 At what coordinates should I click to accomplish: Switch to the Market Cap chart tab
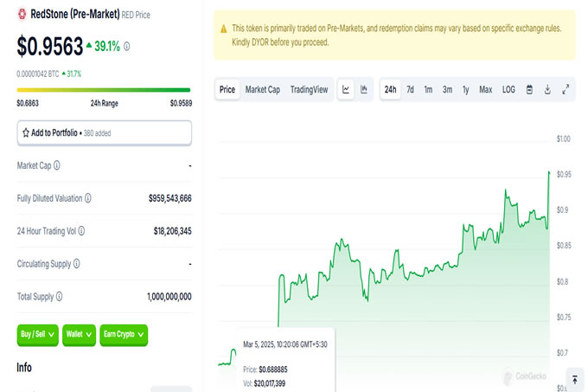(262, 89)
